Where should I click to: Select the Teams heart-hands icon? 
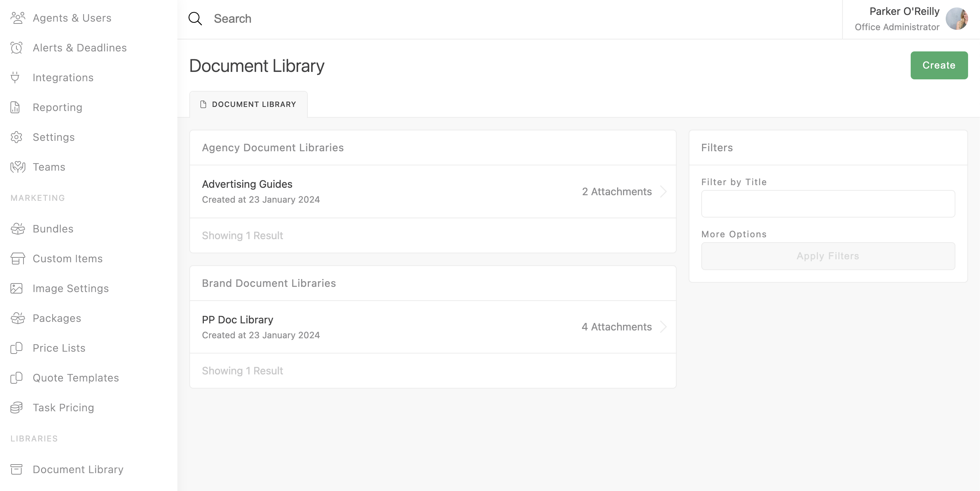tap(18, 167)
